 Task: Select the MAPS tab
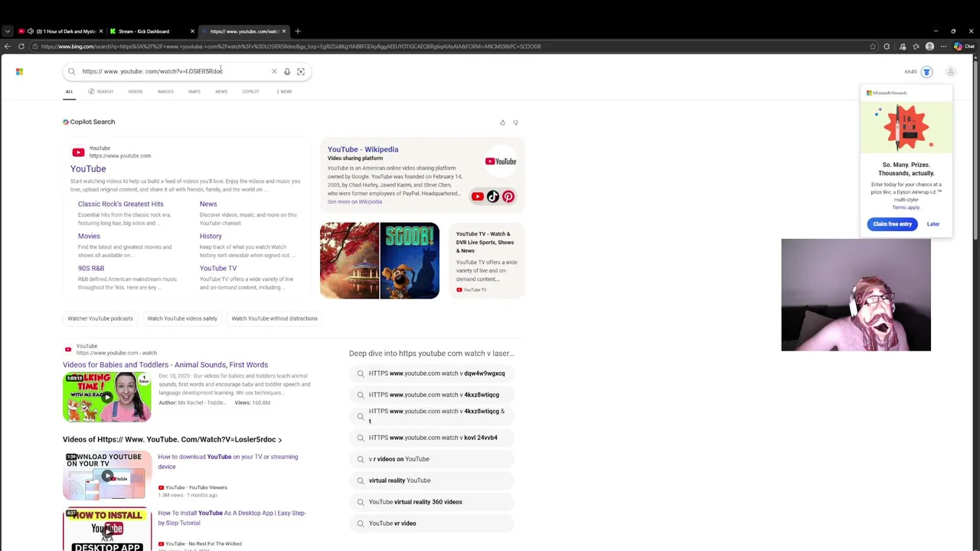194,92
